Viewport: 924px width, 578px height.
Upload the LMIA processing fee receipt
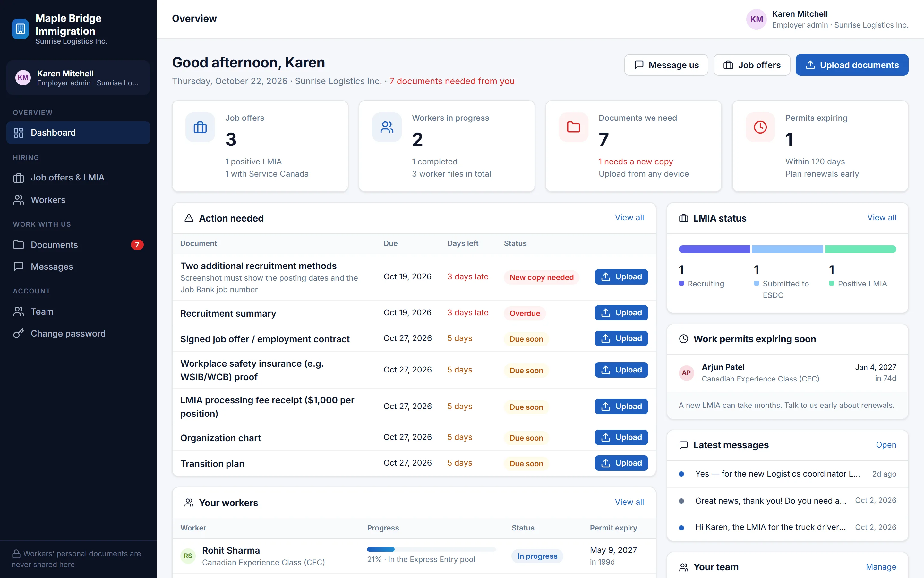[x=621, y=406]
